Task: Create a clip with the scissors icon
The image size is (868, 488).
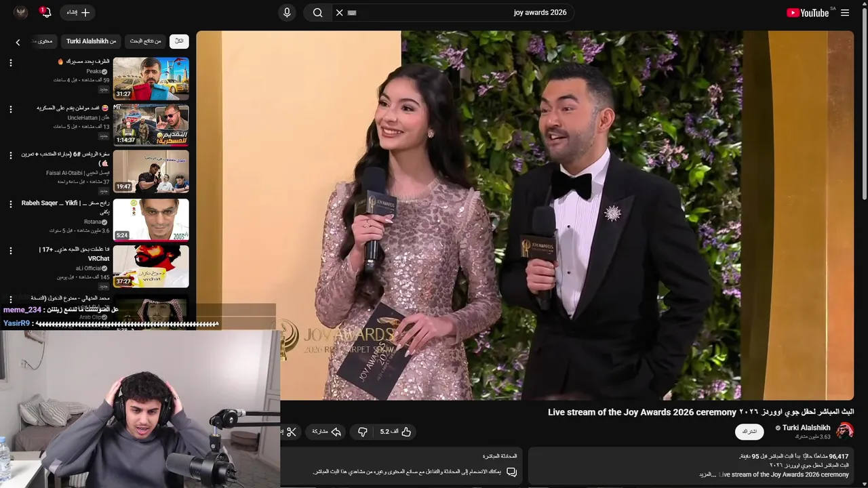Action: [x=292, y=432]
